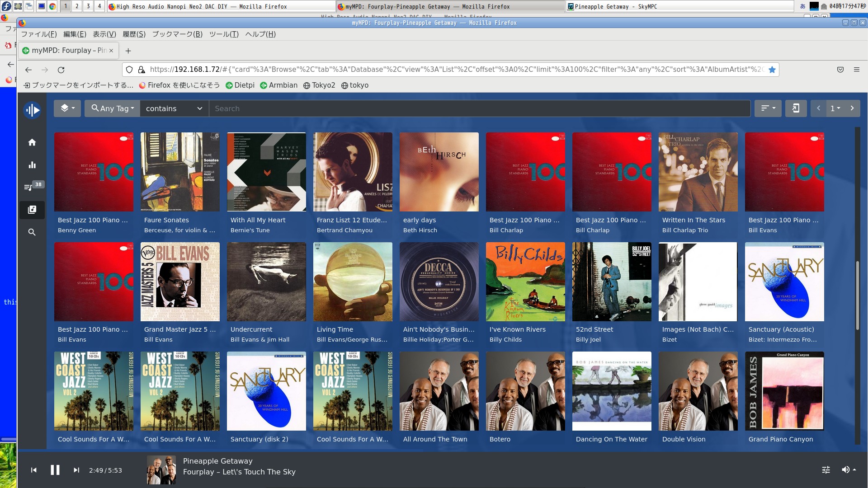Open the 52nd Street album cover
This screenshot has height=488, width=868.
point(612,282)
